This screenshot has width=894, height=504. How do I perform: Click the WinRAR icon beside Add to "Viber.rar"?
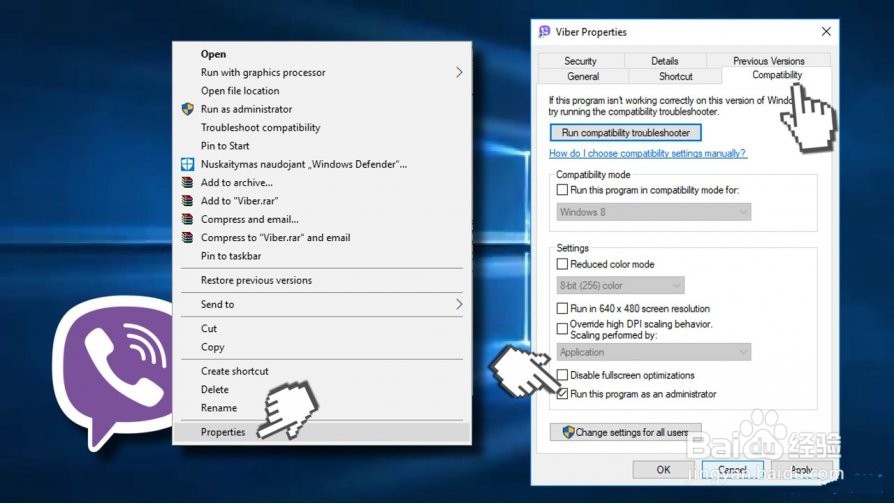point(188,201)
